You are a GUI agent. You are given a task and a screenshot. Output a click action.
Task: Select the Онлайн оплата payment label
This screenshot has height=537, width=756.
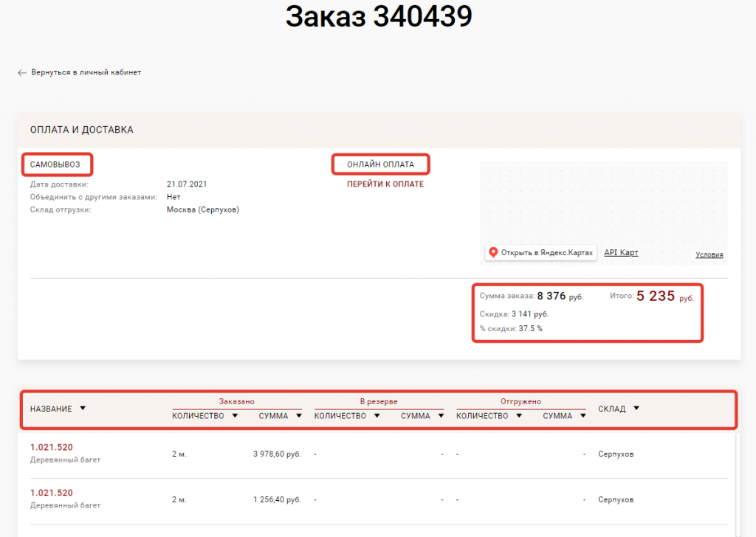[380, 164]
